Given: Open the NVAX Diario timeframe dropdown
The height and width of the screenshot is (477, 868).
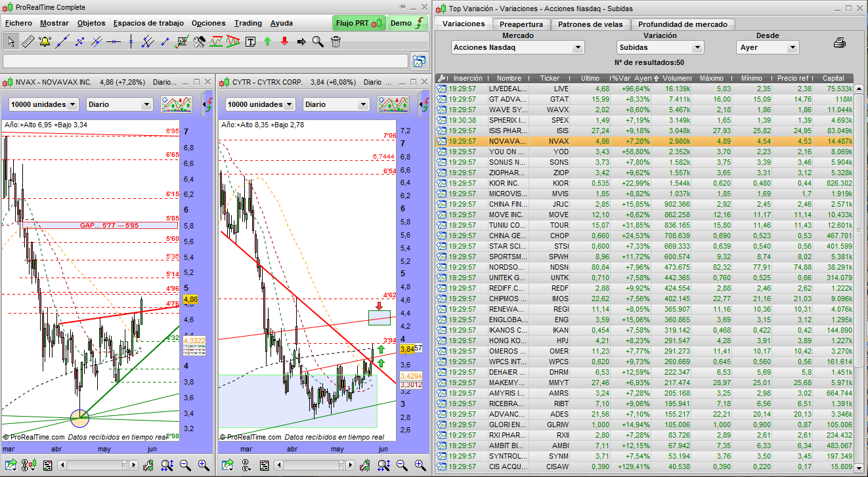Looking at the screenshot, I should coord(119,104).
